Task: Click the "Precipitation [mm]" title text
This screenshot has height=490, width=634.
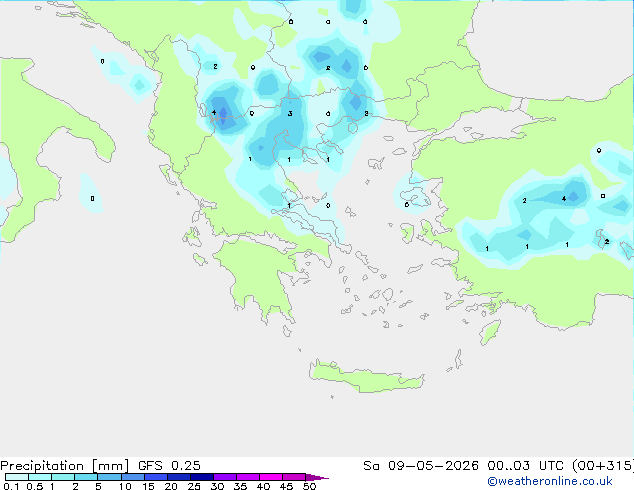Action: [x=65, y=466]
